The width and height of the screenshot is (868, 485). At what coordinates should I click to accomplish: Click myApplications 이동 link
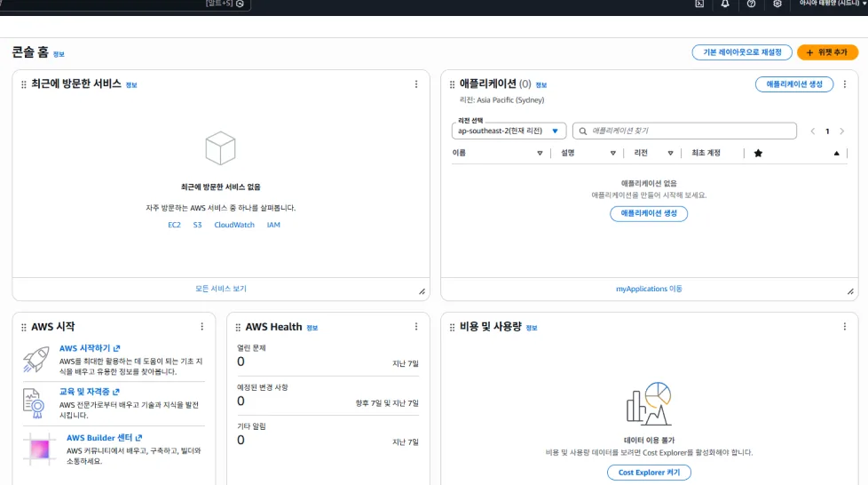649,289
